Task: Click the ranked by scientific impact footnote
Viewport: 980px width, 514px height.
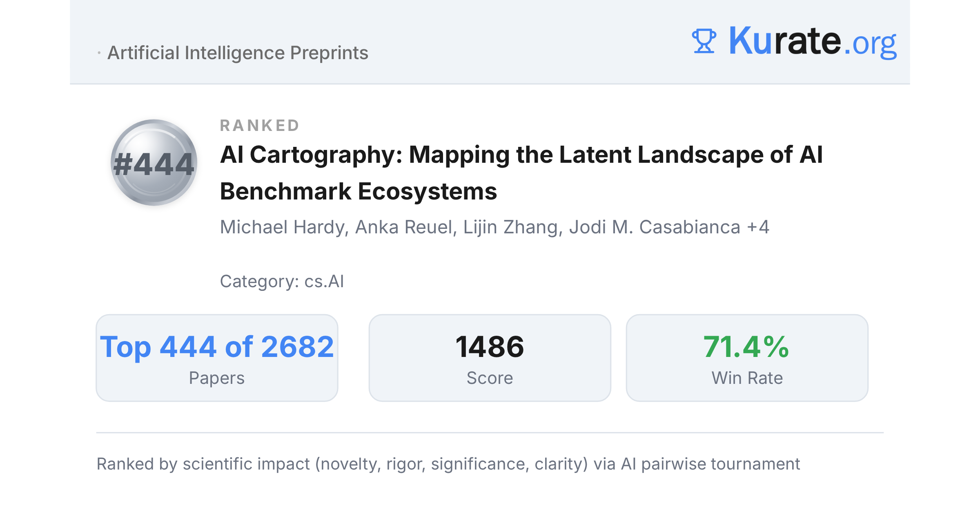Action: coord(448,464)
